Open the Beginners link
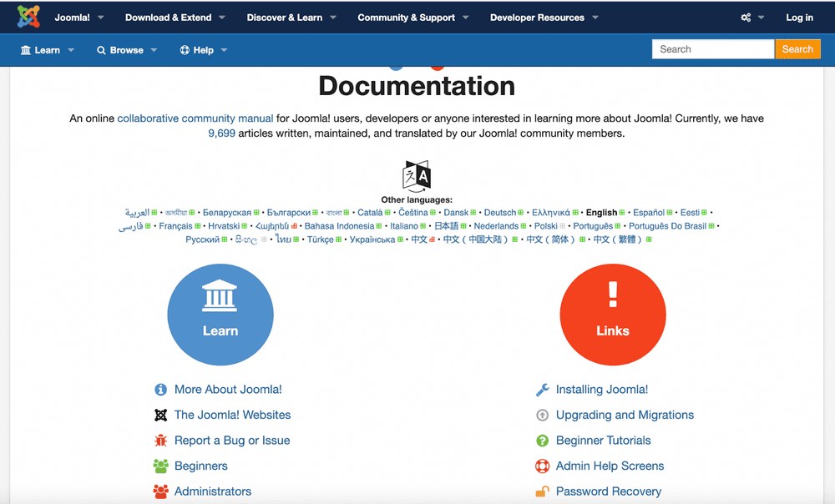This screenshot has height=504, width=835. [200, 466]
